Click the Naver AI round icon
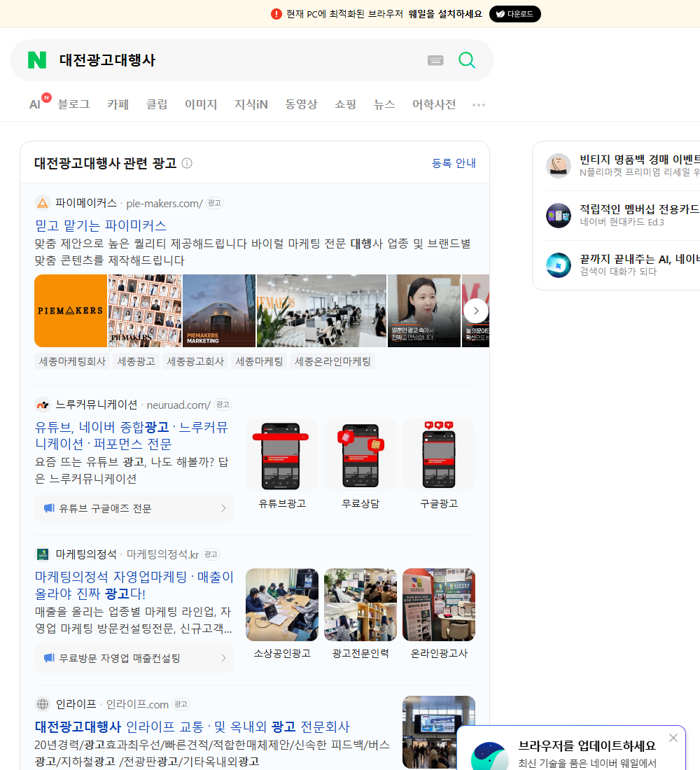This screenshot has width=700, height=770. click(559, 265)
